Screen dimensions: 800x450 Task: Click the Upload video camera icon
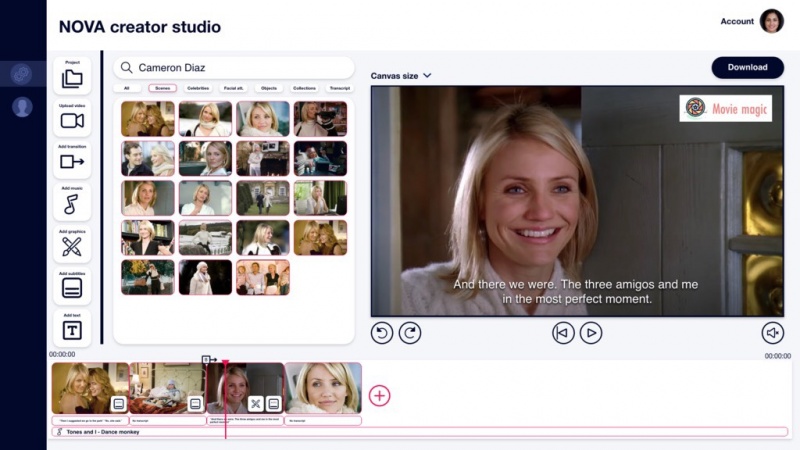[x=72, y=121]
